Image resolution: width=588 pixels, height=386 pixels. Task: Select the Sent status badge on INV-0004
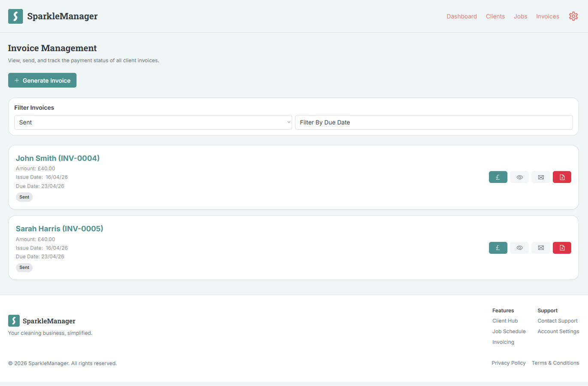[x=24, y=197]
